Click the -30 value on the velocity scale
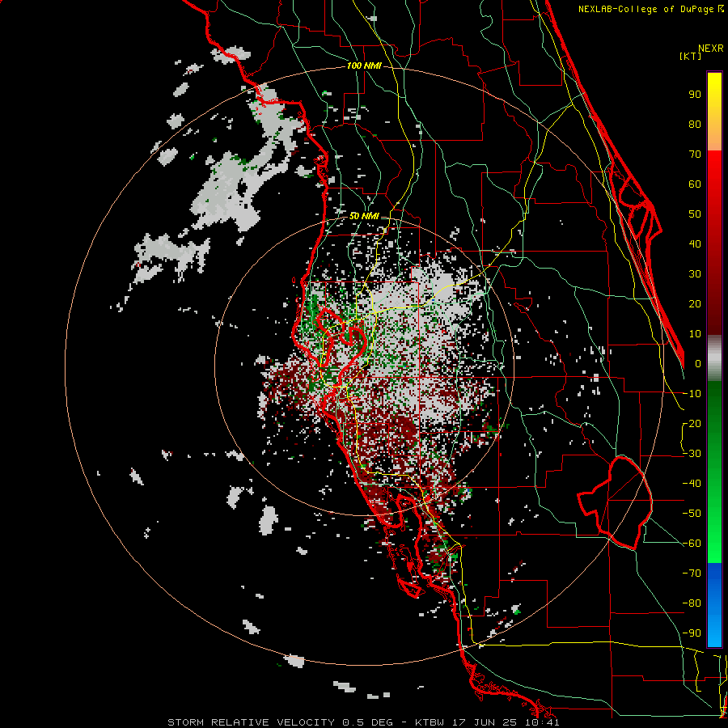728x728 pixels. (692, 454)
